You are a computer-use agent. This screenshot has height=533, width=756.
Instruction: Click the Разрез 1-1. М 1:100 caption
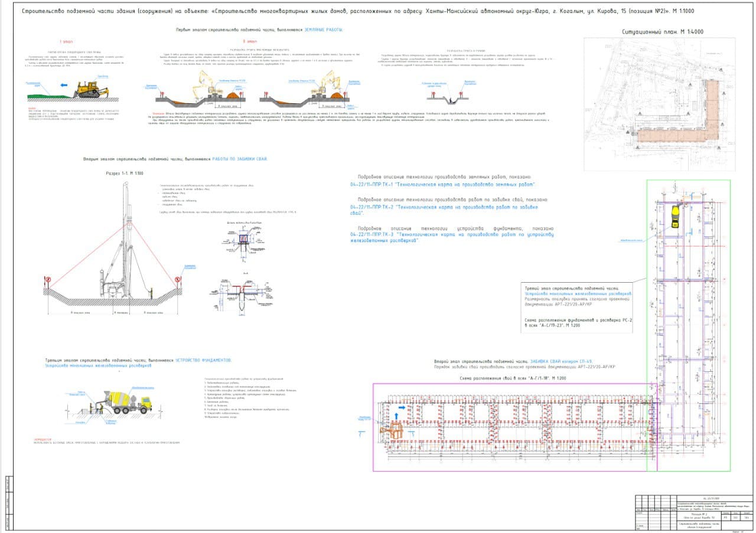coord(125,174)
